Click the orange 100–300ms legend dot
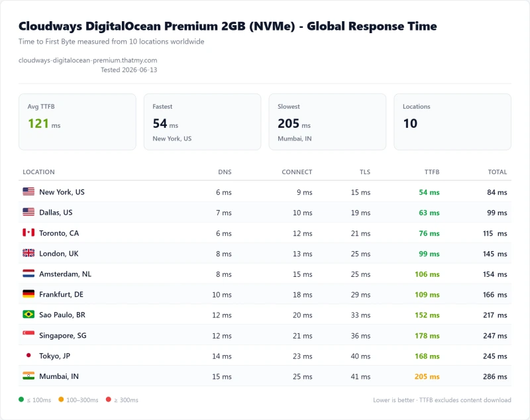 pos(61,399)
